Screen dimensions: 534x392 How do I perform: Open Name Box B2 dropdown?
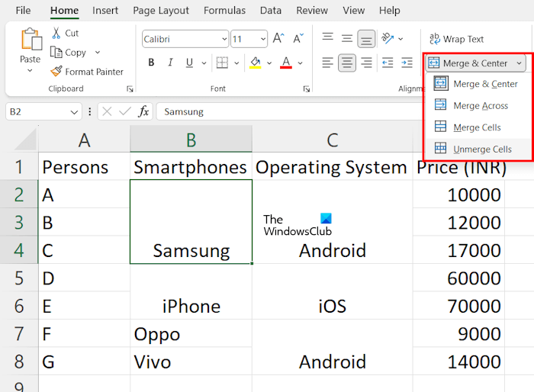pos(74,111)
